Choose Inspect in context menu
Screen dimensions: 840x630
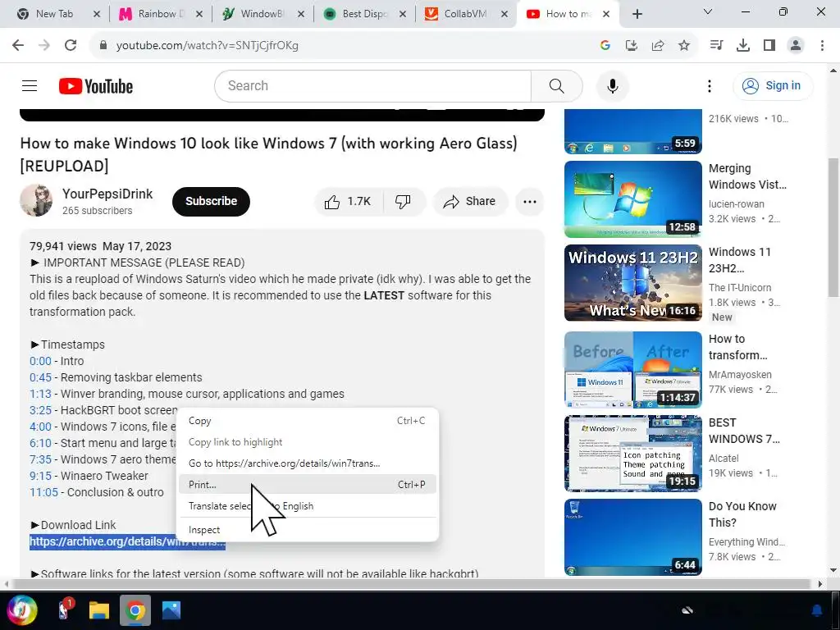tap(308, 530)
